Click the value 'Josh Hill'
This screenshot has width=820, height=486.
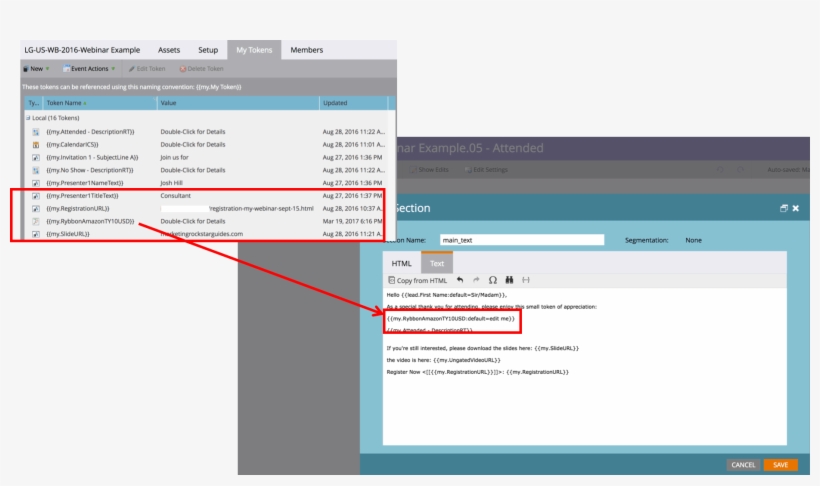click(172, 183)
